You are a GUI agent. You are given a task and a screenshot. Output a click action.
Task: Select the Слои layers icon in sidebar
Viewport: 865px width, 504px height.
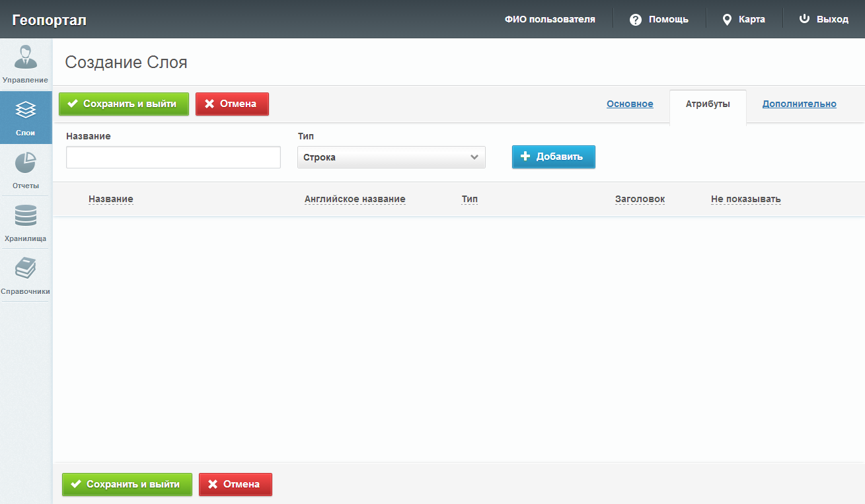coord(25,110)
